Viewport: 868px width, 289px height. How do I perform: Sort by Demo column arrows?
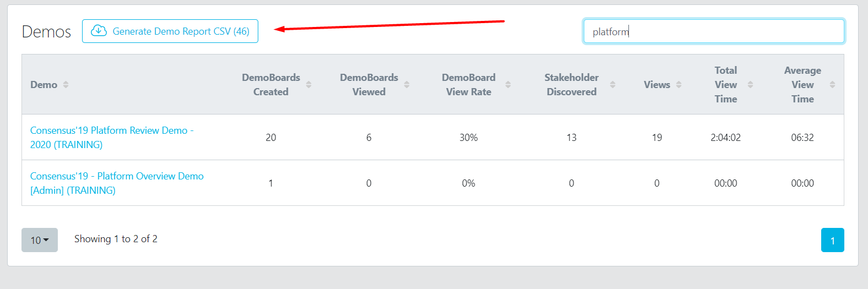coord(66,84)
